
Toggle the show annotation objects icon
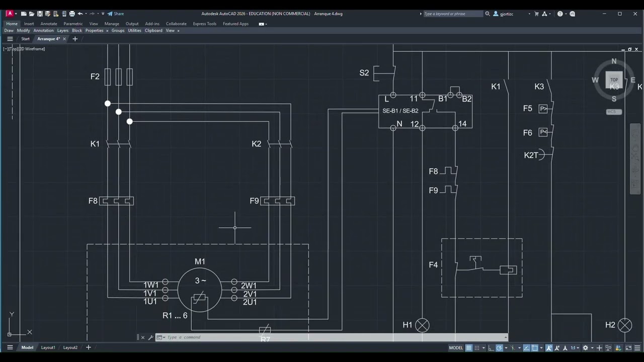[549, 348]
